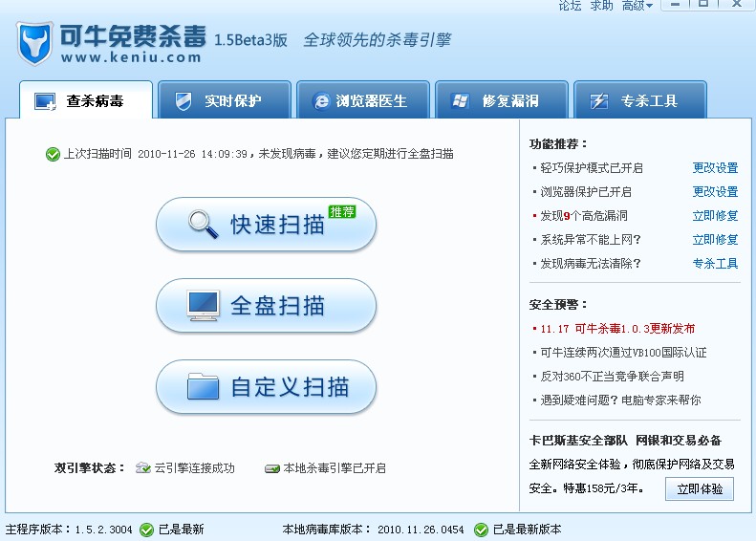Expand the 高级 dropdown menu
The height and width of the screenshot is (541, 756).
coord(637,6)
